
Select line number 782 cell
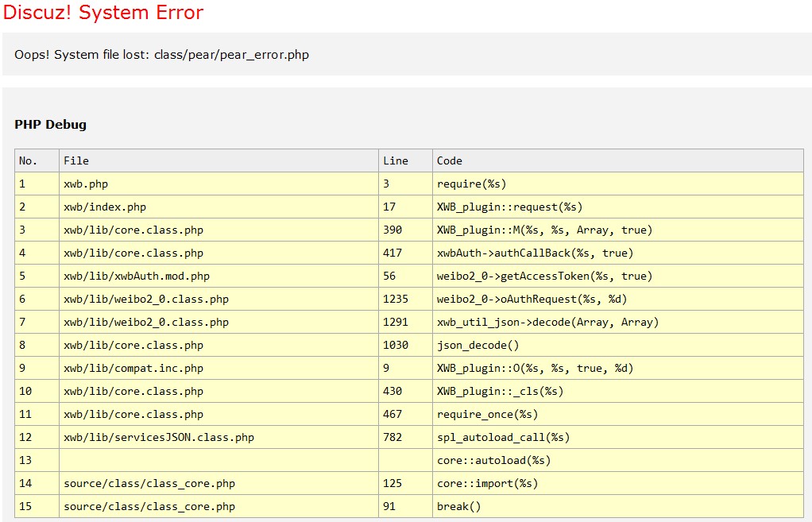pyautogui.click(x=405, y=437)
